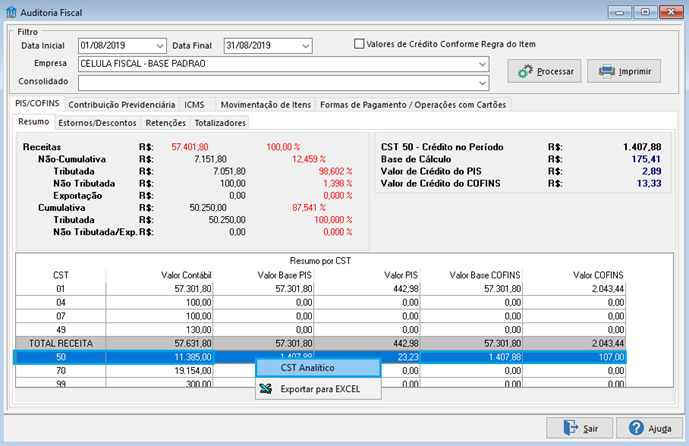Open the Totalizadores sub-tab
The image size is (689, 446).
point(220,123)
